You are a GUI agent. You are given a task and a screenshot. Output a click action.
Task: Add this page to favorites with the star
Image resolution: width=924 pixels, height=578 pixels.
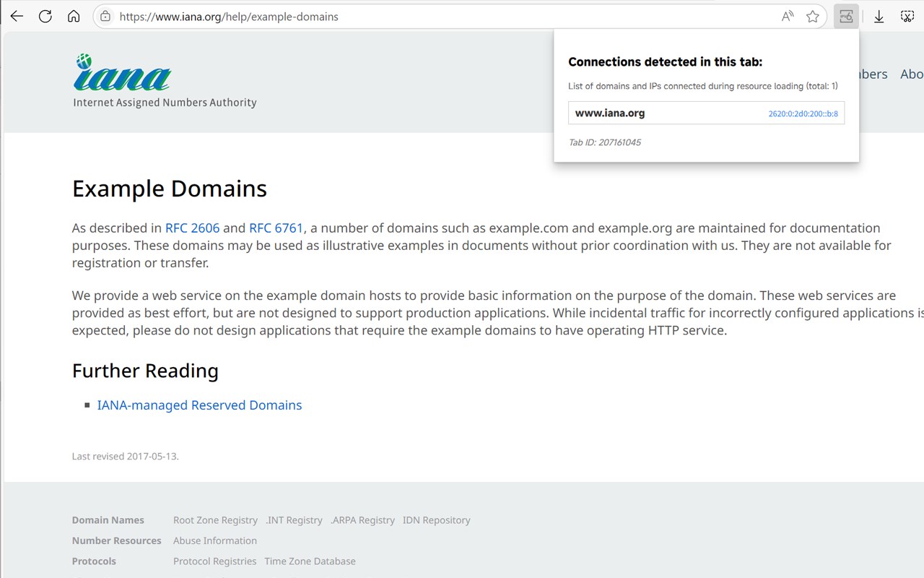coord(813,17)
